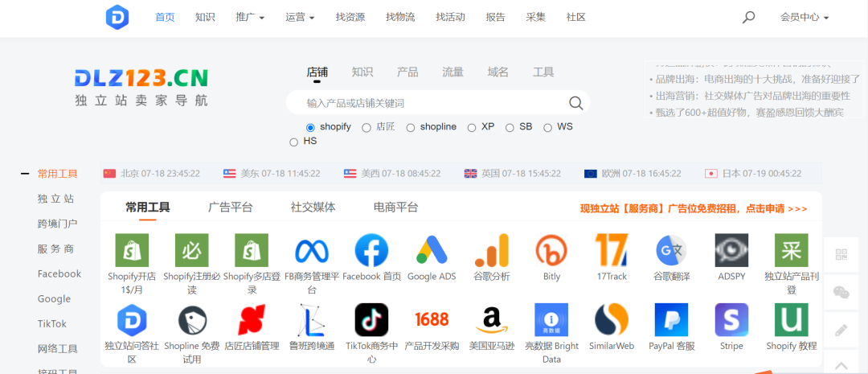Select the SB radio button
The width and height of the screenshot is (868, 374).
(510, 127)
